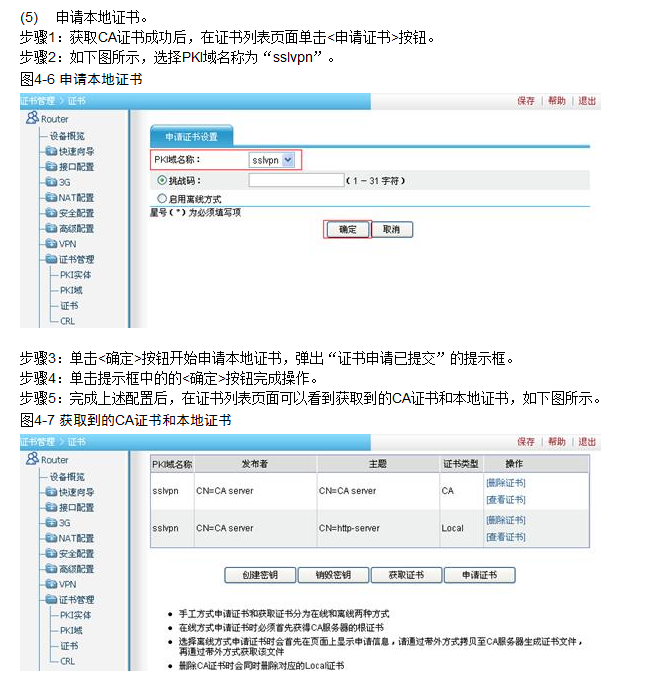Click 证书管理 open folder icon in upper tree
This screenshot has width=662, height=684.
click(51, 259)
